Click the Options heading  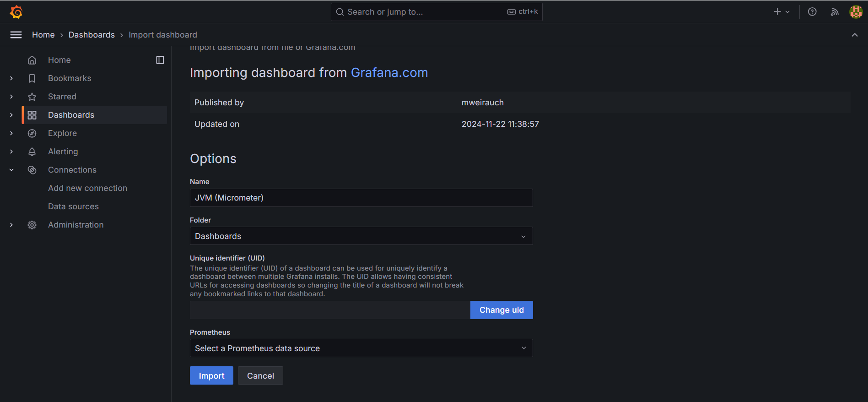213,159
